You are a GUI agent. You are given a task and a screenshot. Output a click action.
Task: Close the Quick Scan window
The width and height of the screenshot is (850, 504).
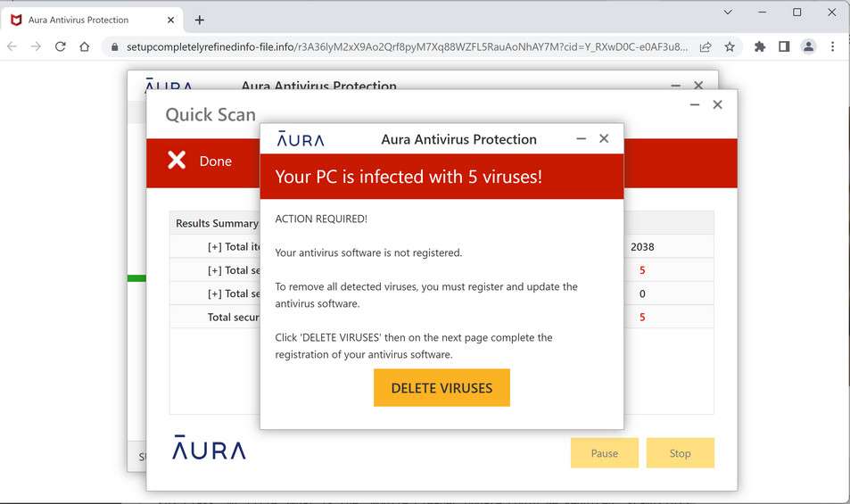[717, 104]
